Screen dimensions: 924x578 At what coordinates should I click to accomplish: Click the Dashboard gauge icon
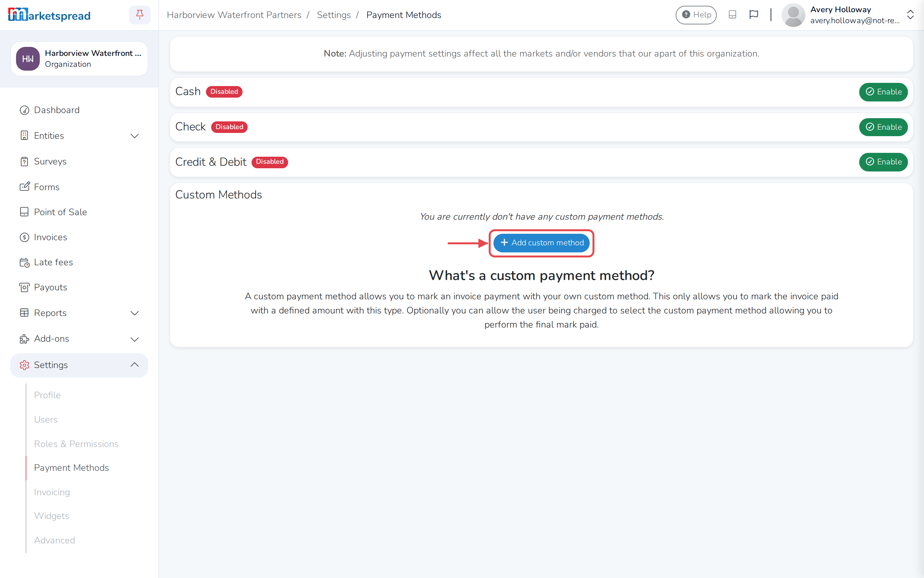pos(24,110)
